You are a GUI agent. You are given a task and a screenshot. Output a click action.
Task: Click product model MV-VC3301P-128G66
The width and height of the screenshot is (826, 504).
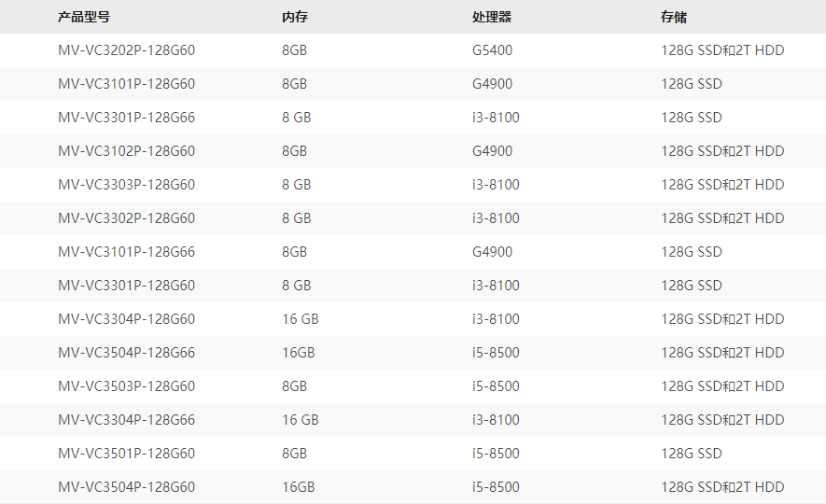point(126,118)
